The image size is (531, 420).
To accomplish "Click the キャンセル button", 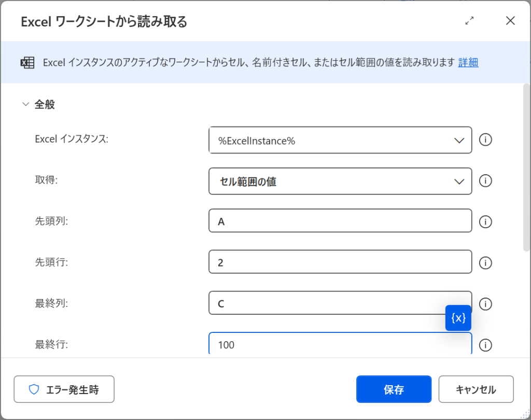I will (476, 389).
